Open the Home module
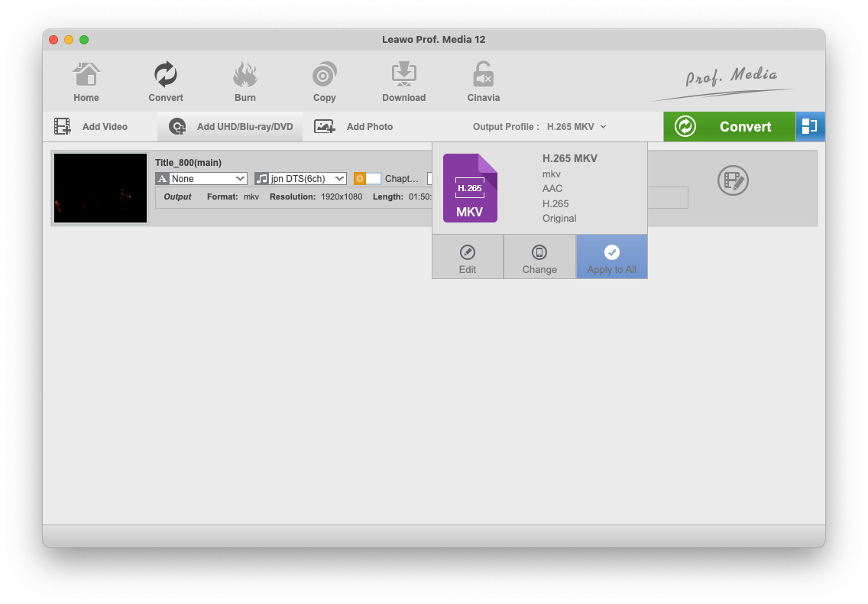This screenshot has height=604, width=868. click(86, 82)
